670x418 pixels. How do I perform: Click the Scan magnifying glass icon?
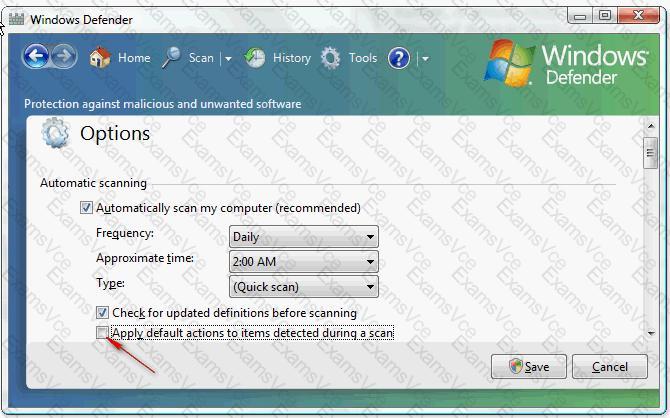pyautogui.click(x=171, y=58)
